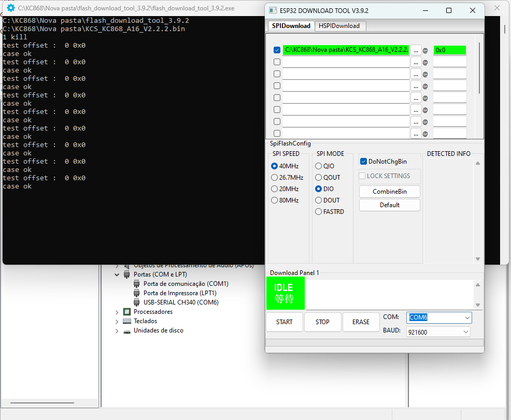Click the Unidades de disco drive icon
The image size is (511, 420).
click(x=127, y=331)
